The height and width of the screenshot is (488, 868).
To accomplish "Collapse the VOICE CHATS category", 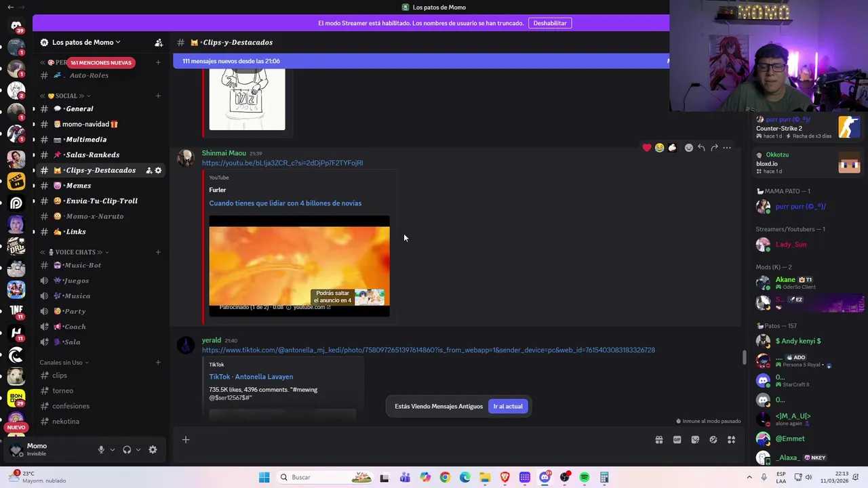I will [x=75, y=252].
